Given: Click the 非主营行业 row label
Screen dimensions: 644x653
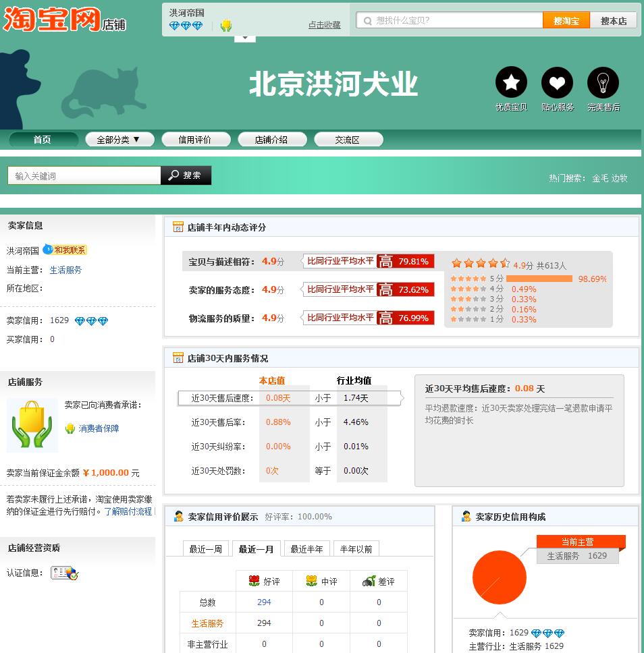Looking at the screenshot, I should [x=208, y=644].
